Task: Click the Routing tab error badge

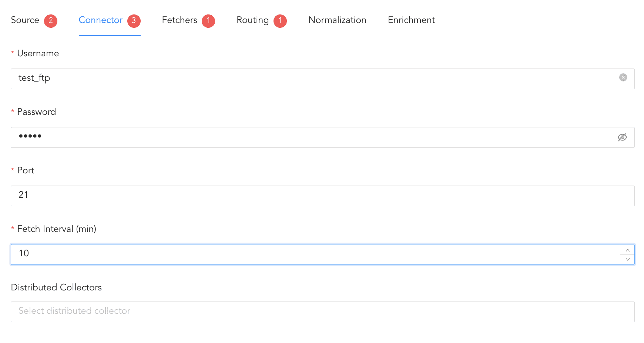Action: pos(280,21)
